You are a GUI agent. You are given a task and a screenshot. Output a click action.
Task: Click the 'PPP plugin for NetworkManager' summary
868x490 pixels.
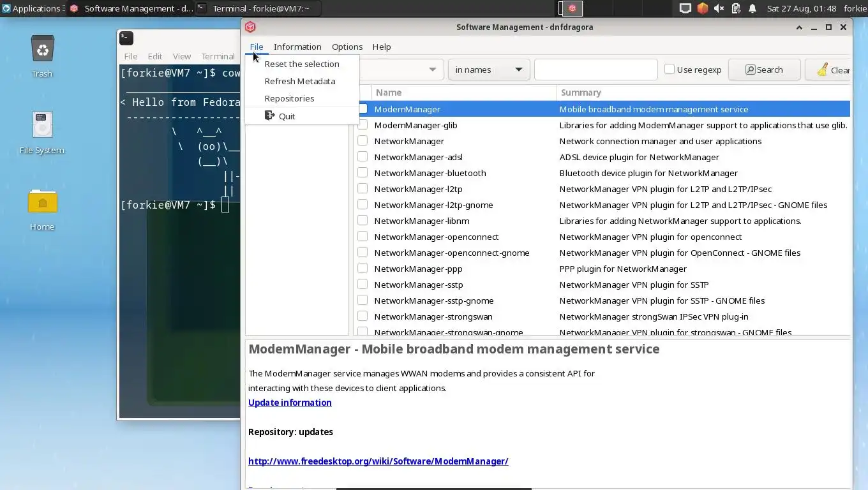point(623,269)
